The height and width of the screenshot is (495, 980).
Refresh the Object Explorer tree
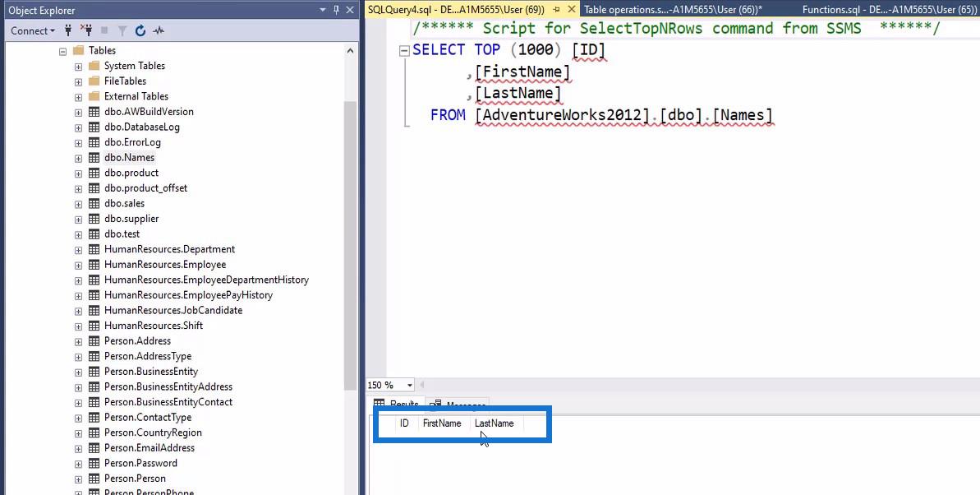140,30
